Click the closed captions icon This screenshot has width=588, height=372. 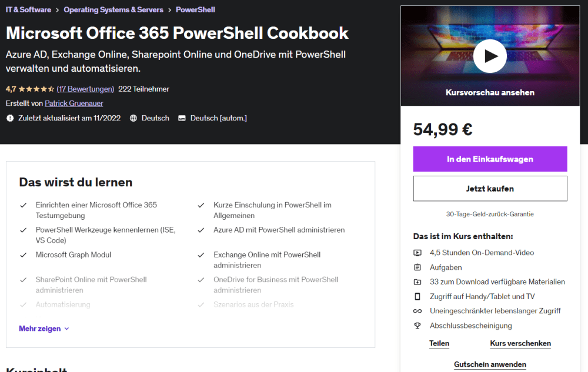pyautogui.click(x=182, y=118)
